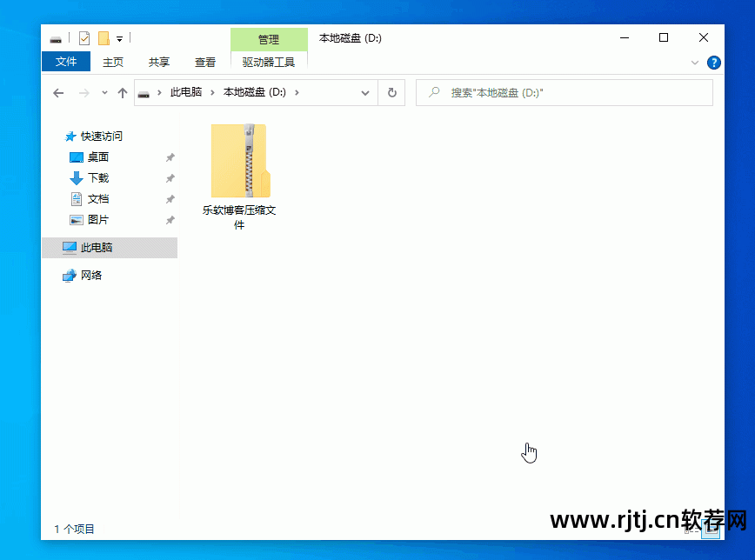Click the New Folder quick access icon
755x560 pixels.
click(103, 37)
